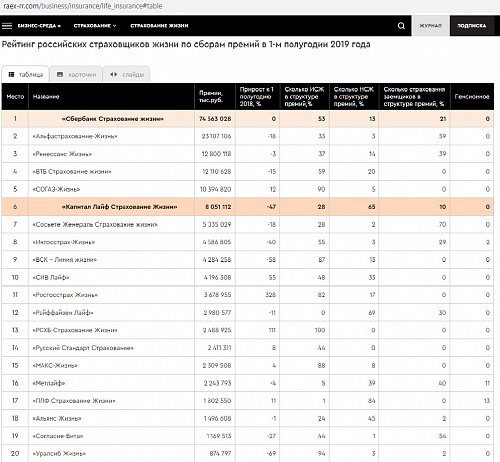Switch to the таблица tab

tap(26, 74)
